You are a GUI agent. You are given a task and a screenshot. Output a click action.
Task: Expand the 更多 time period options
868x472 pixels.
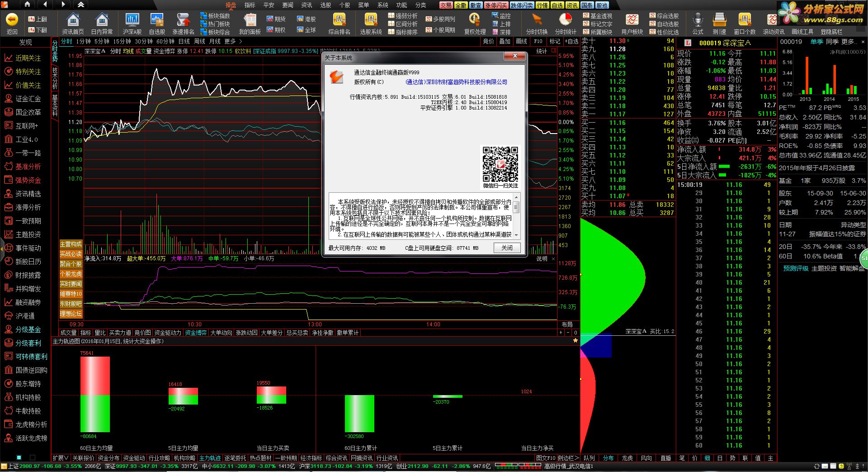[x=233, y=41]
